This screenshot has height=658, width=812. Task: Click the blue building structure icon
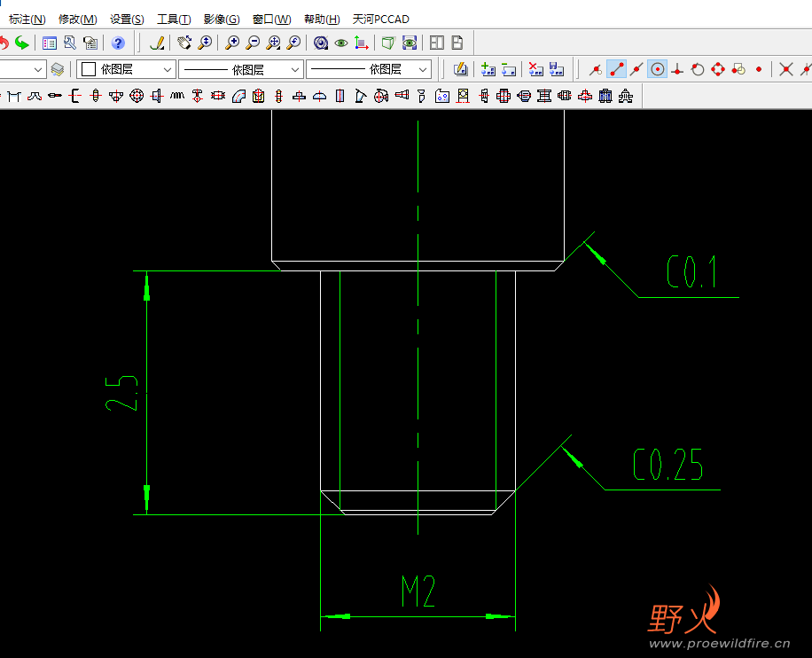[605, 96]
